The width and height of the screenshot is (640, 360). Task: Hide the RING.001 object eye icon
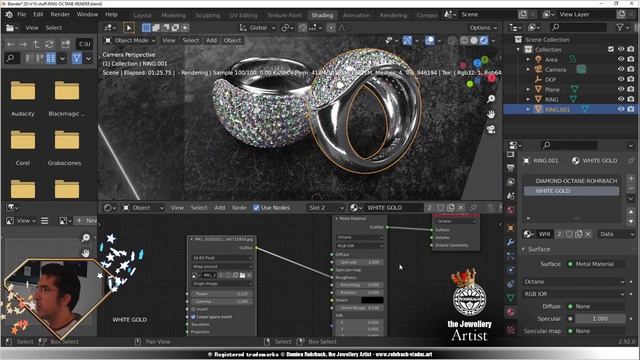click(x=621, y=109)
